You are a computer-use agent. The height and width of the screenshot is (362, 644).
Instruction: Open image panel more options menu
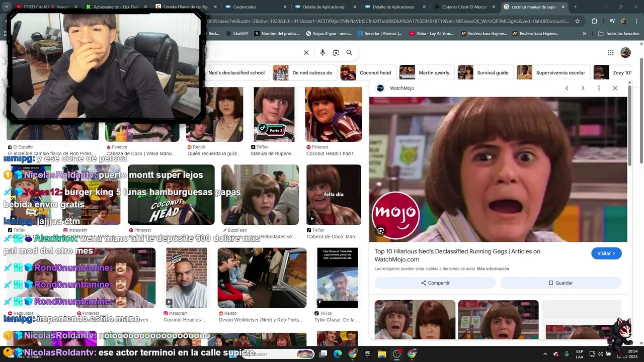[x=599, y=88]
